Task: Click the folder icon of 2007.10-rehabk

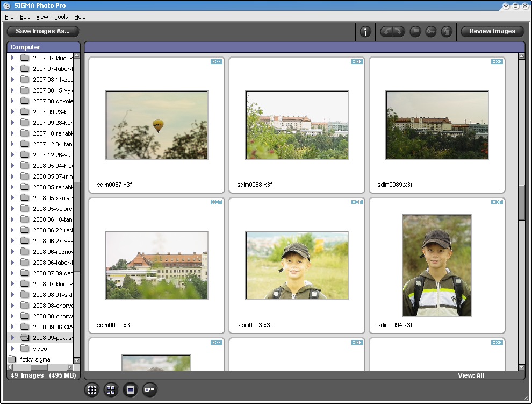Action: [24, 133]
